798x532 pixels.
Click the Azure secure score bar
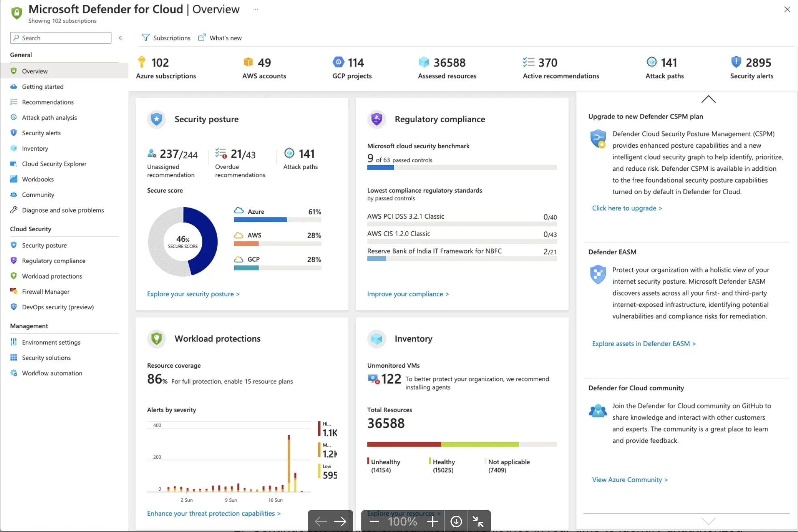click(x=277, y=220)
